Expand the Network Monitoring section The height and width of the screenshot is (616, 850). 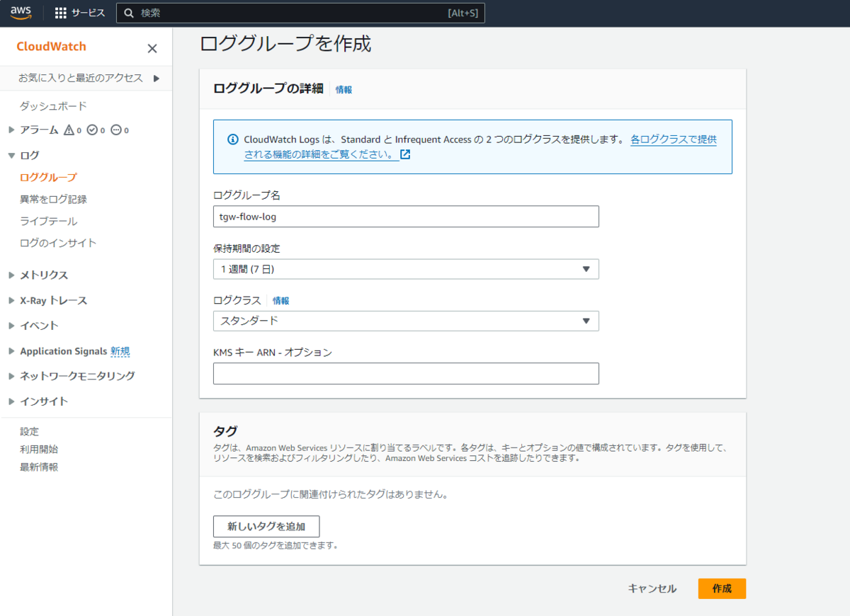click(x=11, y=376)
